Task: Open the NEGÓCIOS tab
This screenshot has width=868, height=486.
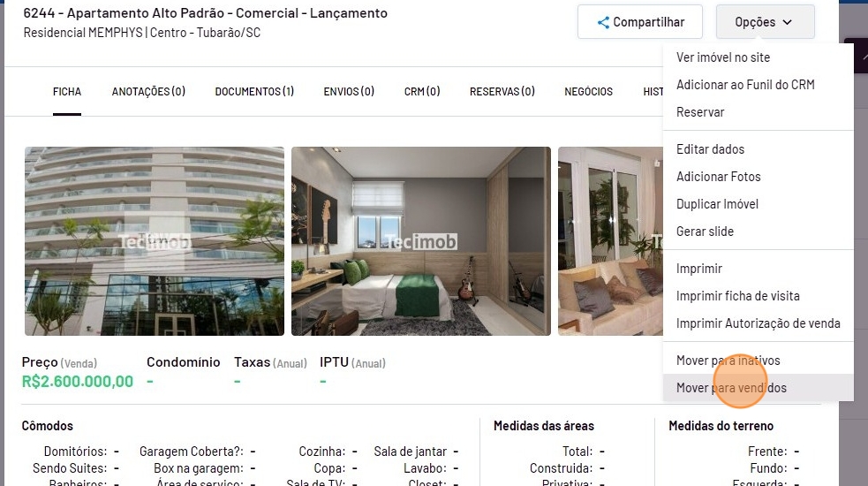Action: (588, 91)
